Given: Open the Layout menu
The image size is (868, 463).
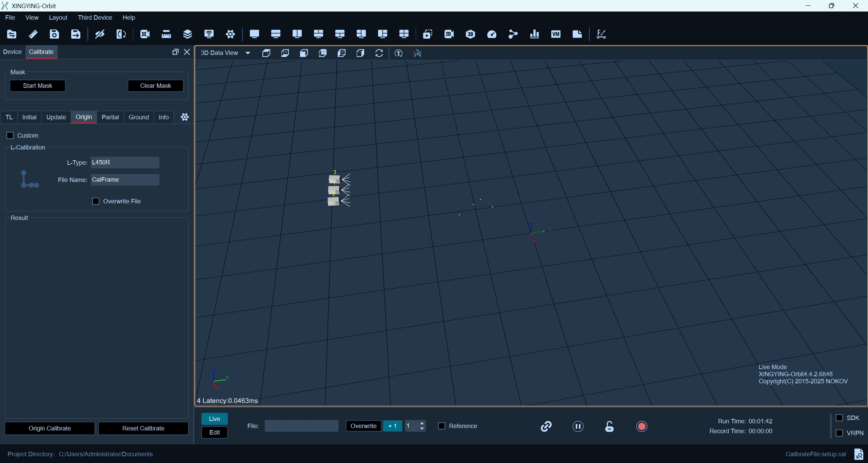Looking at the screenshot, I should (x=58, y=18).
